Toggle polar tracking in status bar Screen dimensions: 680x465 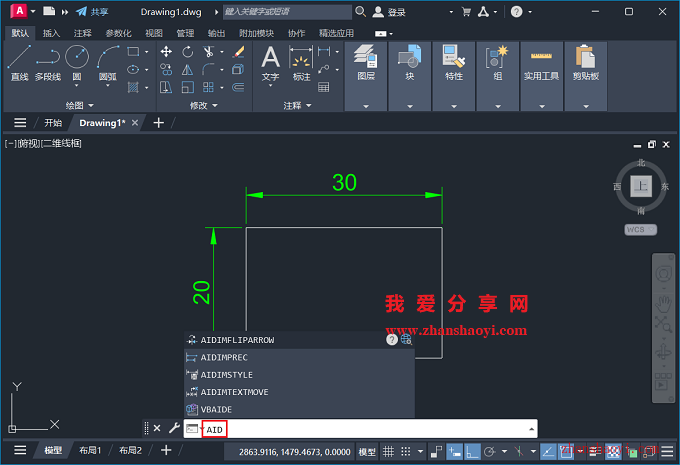pos(490,452)
